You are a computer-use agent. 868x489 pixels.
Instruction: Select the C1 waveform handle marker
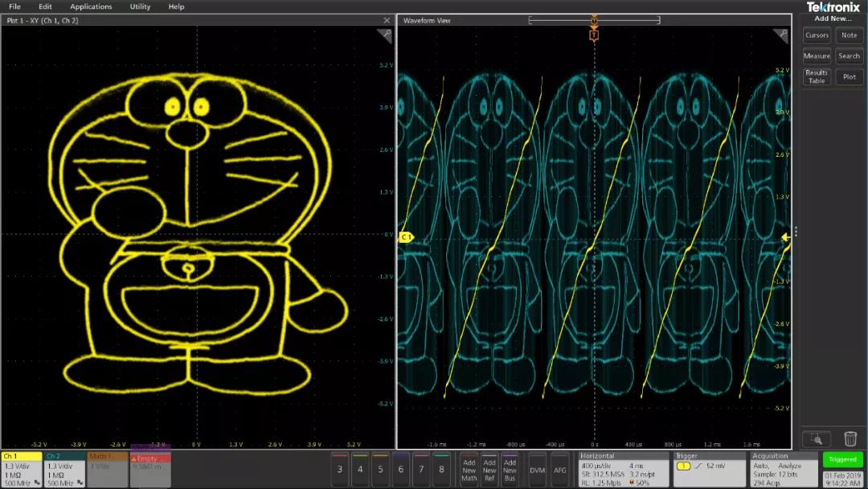(x=406, y=237)
